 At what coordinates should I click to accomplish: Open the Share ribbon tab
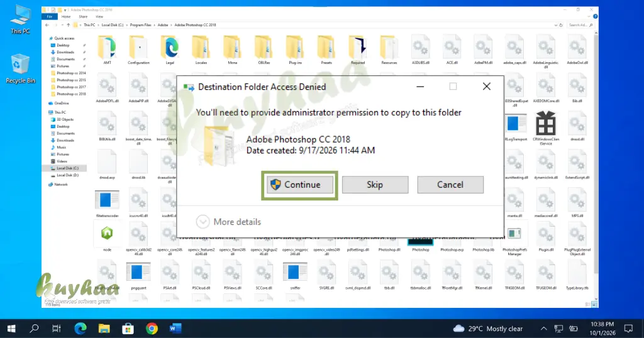[83, 17]
